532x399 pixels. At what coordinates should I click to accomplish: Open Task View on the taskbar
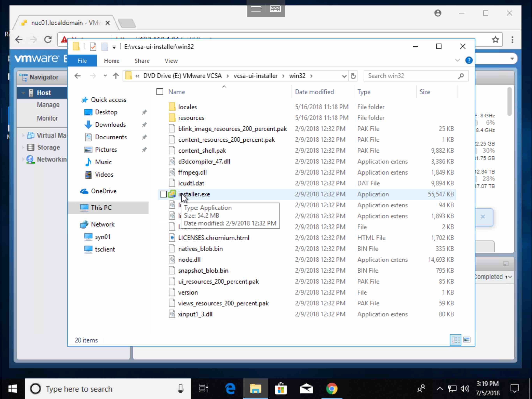pyautogui.click(x=203, y=389)
